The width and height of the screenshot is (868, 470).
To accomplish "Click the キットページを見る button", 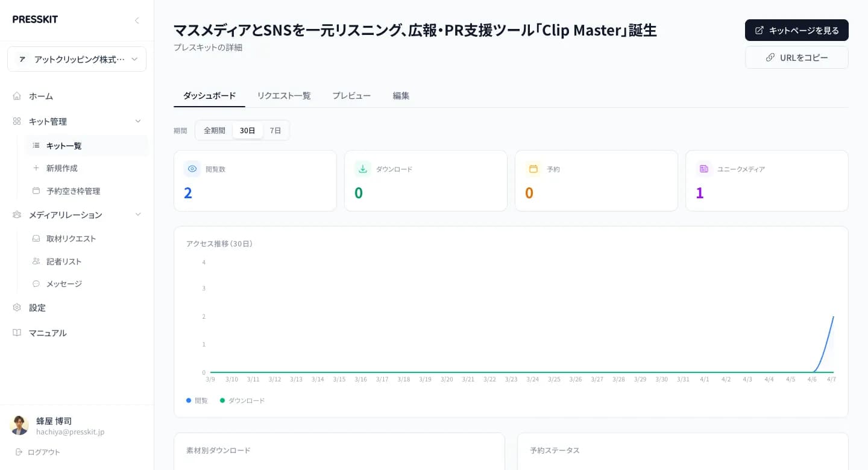I will [797, 30].
